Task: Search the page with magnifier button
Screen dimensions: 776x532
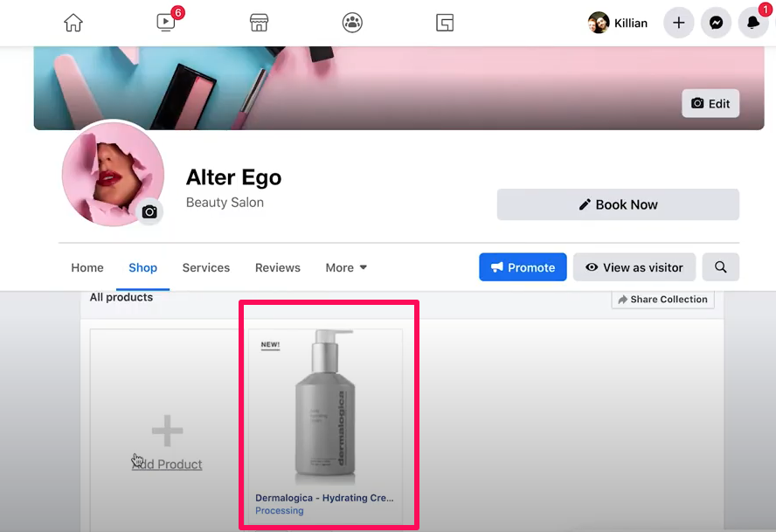Action: 720,267
